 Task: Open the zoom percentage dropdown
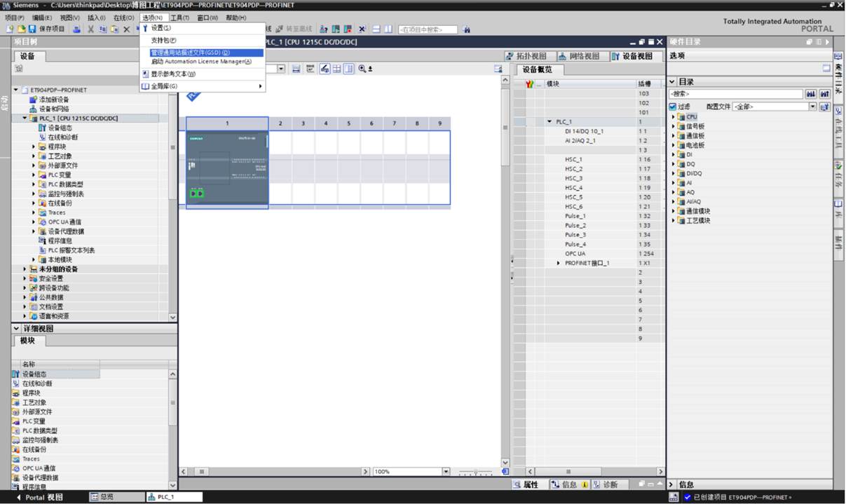click(x=446, y=472)
